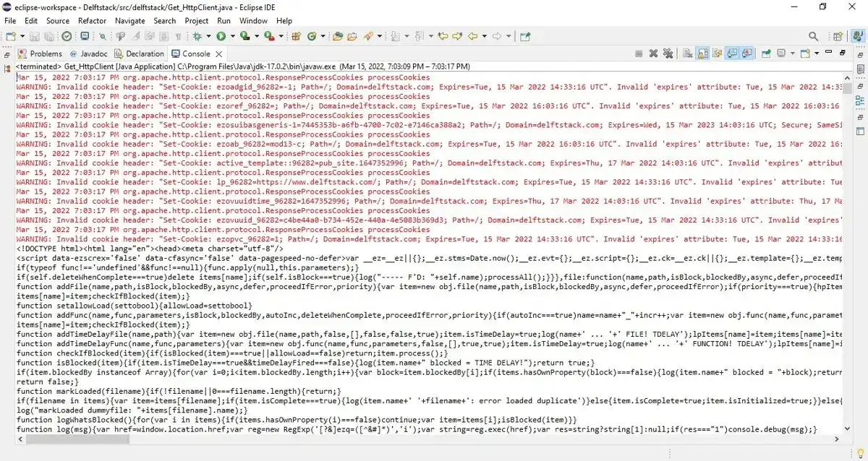
Task: Click the Open Console icon
Action: [x=805, y=53]
